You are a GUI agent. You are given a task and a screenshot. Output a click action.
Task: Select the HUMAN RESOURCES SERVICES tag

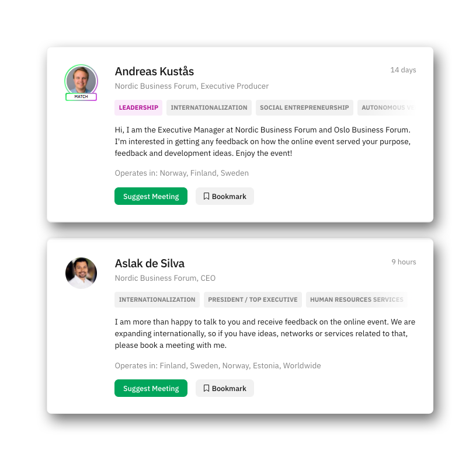[357, 300]
